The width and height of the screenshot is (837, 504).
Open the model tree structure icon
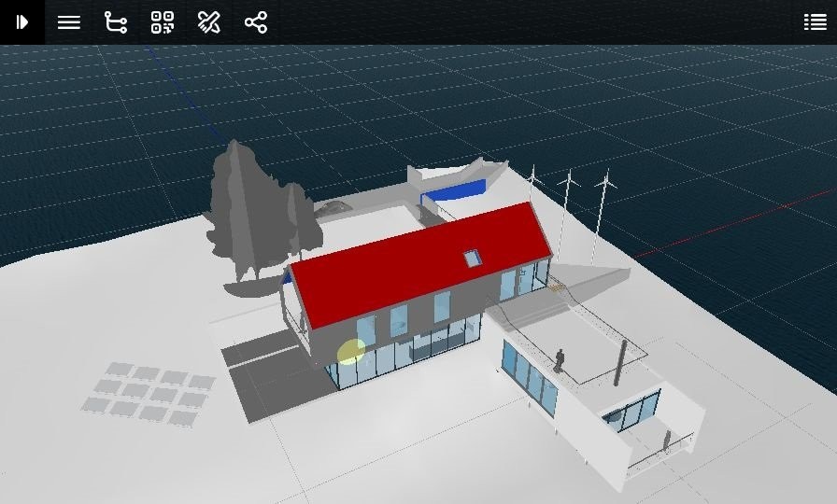(x=116, y=22)
